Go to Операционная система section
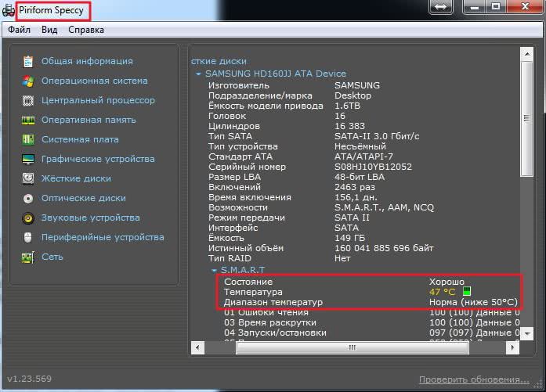The height and width of the screenshot is (392, 546). pos(94,81)
